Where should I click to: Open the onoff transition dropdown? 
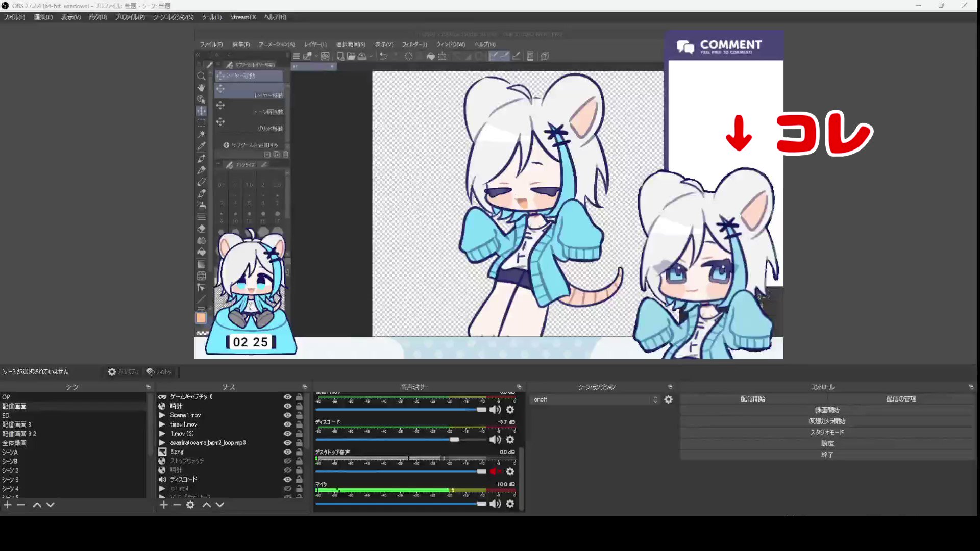pos(596,399)
